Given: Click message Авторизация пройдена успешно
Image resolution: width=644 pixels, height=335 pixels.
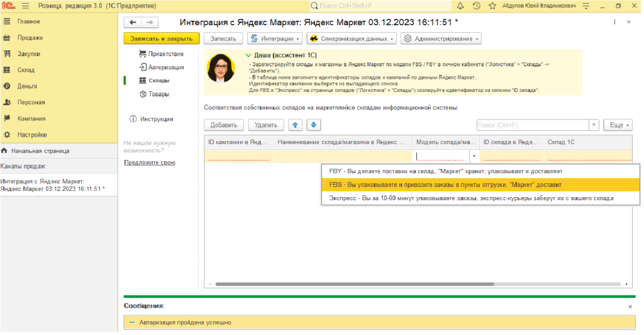Looking at the screenshot, I should (186, 322).
